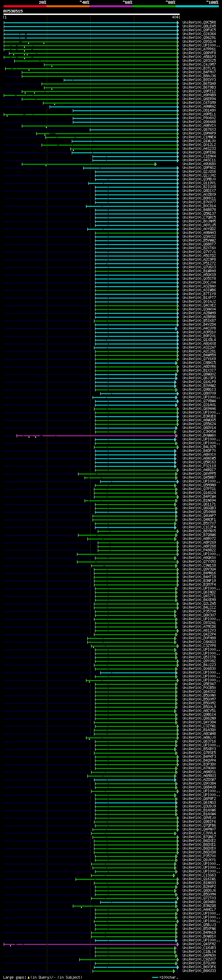The width and height of the screenshot is (222, 980).
Task: Open hit UniRef100_Q9C5R8
Action: (199, 23)
